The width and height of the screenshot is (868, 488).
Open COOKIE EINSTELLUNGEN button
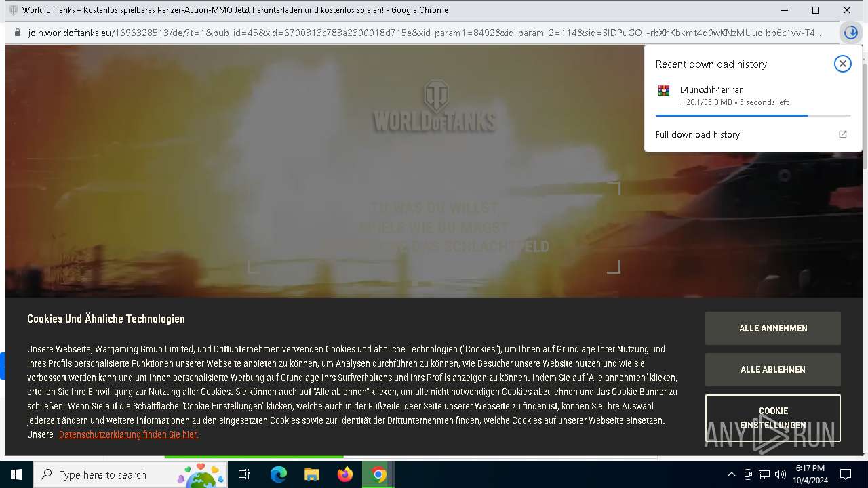pyautogui.click(x=773, y=418)
